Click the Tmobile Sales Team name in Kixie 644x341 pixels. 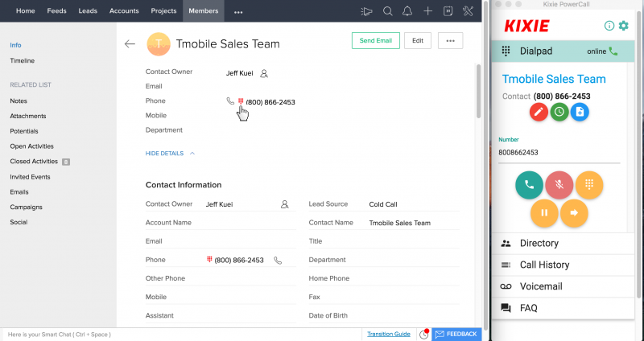(554, 79)
